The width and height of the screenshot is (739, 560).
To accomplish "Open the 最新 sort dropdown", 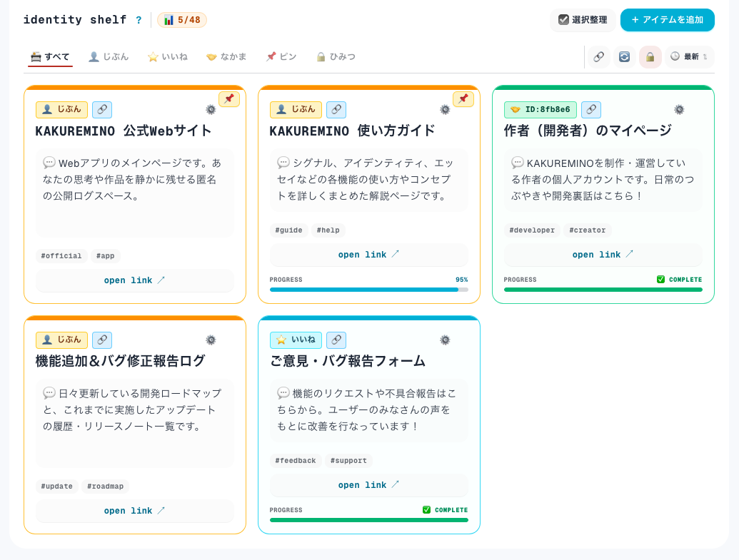I will (x=690, y=57).
